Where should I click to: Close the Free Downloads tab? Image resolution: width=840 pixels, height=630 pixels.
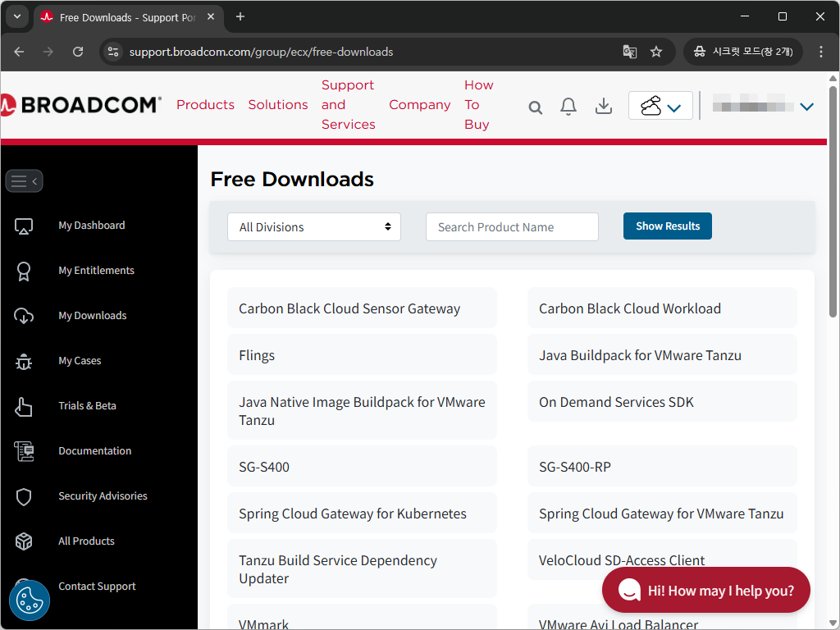[x=211, y=16]
